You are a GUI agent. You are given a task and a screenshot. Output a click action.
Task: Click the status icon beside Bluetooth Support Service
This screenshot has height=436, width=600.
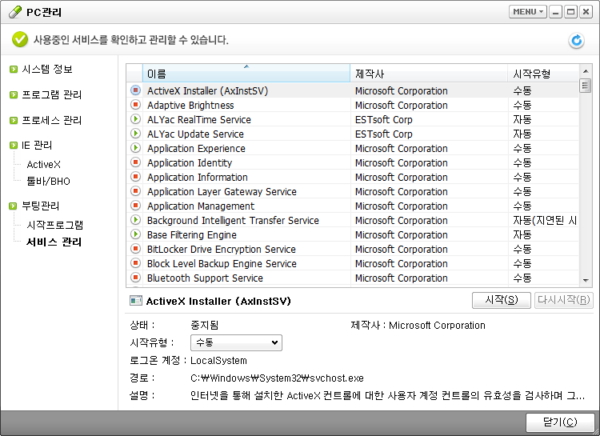click(x=136, y=278)
